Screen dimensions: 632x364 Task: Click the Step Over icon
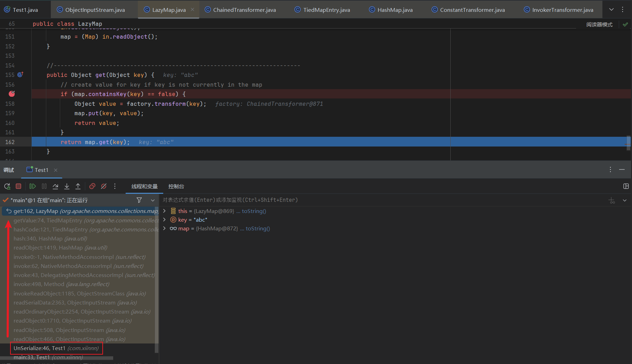pos(55,187)
